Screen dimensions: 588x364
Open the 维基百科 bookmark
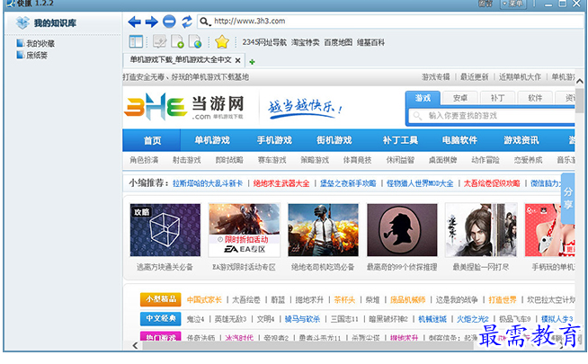click(x=370, y=42)
